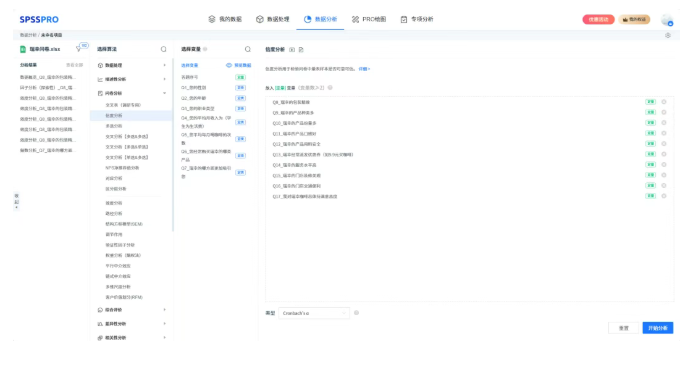Click the green xlsx file icon
The width and height of the screenshot is (687, 380).
click(x=23, y=49)
